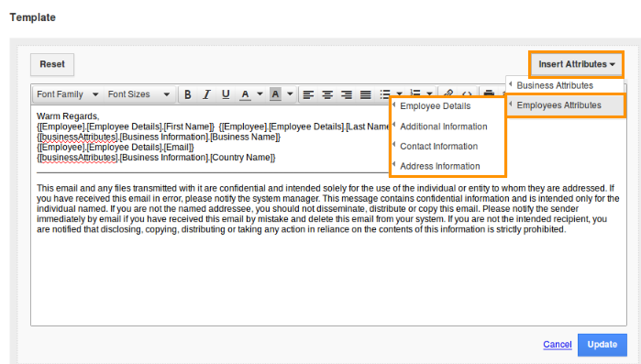
Task: Open the Font Family dropdown
Action: (68, 94)
